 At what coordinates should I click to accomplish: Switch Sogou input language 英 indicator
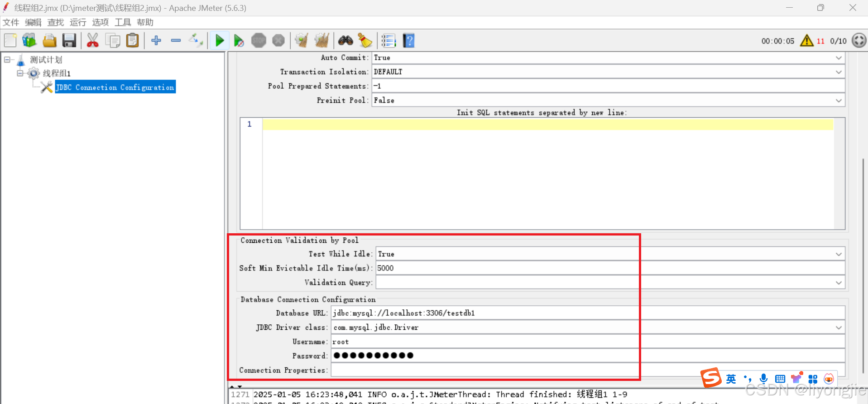pos(731,379)
